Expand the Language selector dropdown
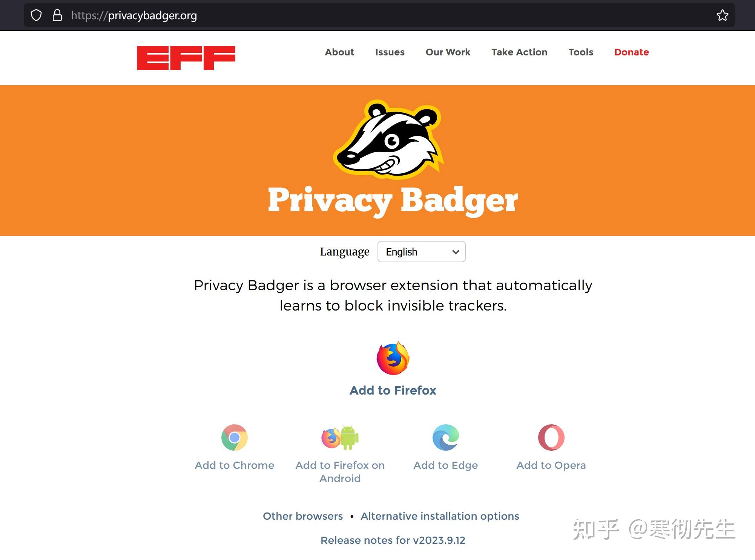Screen dimensions: 755x560 pyautogui.click(x=421, y=251)
